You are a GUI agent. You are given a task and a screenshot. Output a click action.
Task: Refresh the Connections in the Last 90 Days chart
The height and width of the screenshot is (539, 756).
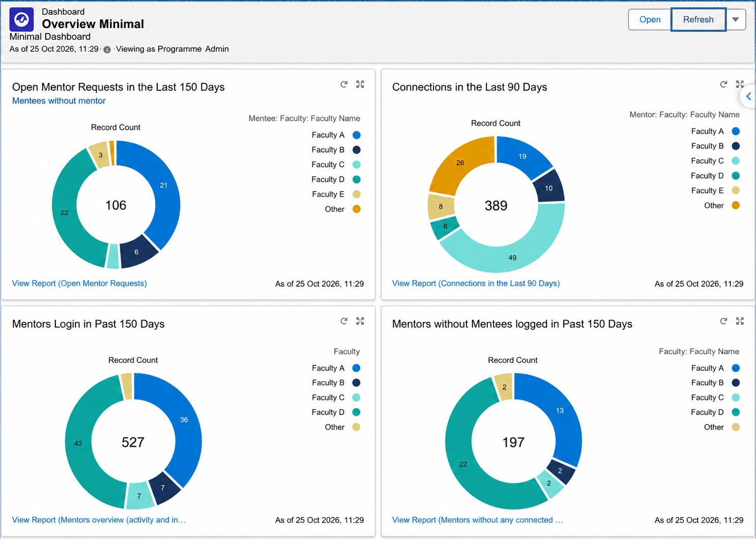click(723, 84)
